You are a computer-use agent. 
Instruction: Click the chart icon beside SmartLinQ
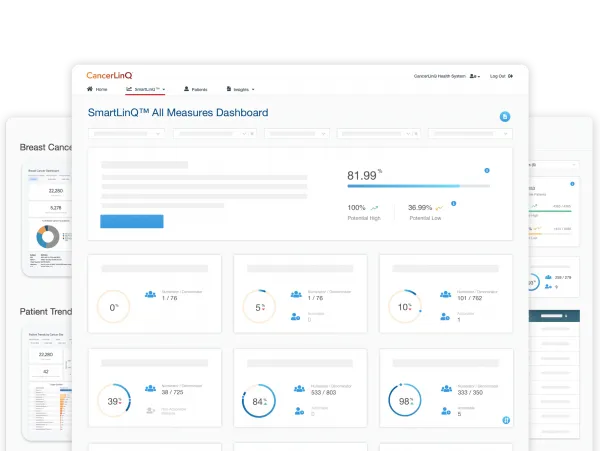point(129,89)
